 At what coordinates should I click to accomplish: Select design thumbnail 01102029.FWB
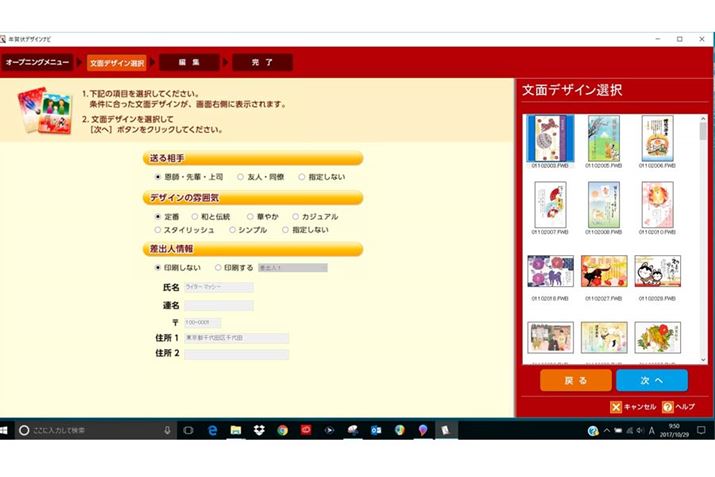pyautogui.click(x=657, y=271)
